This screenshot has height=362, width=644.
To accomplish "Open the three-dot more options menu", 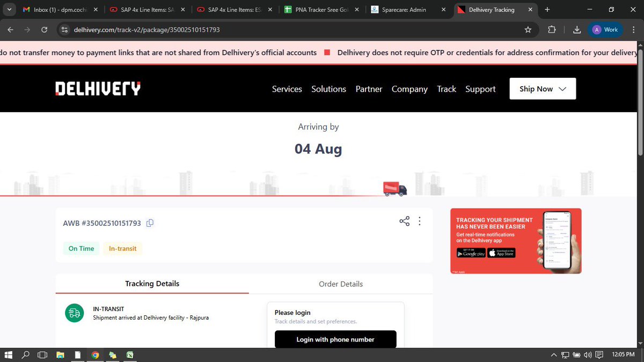I will point(420,221).
